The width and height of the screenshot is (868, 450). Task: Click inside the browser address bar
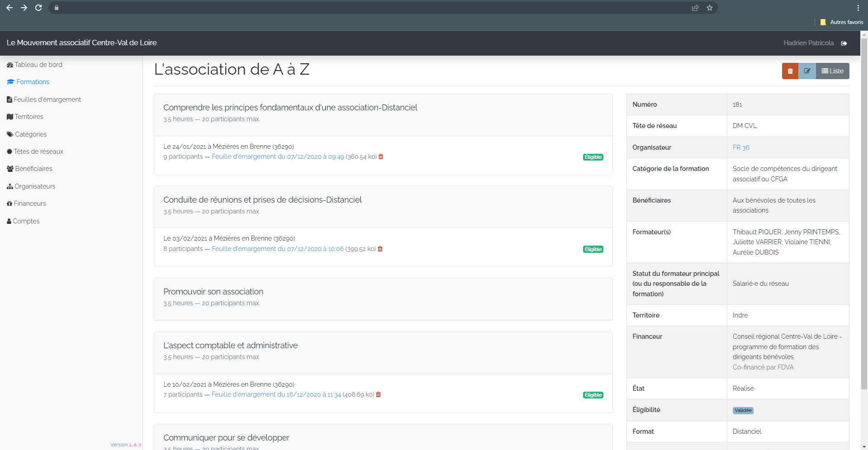click(x=362, y=8)
